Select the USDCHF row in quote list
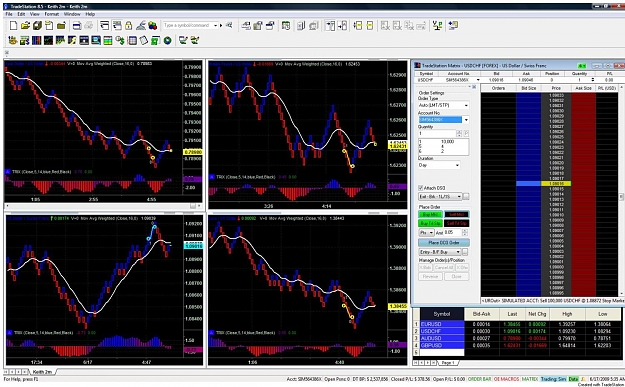This screenshot has height=387, width=625. tap(518, 331)
